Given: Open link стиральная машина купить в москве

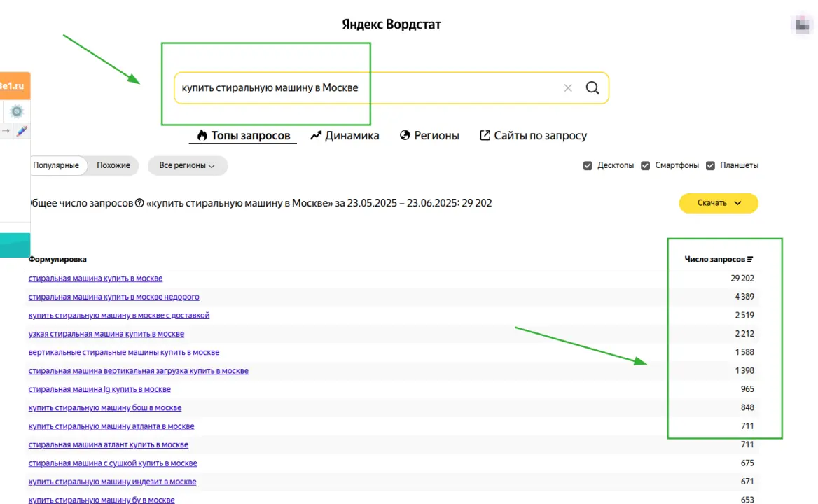Looking at the screenshot, I should coord(95,279).
